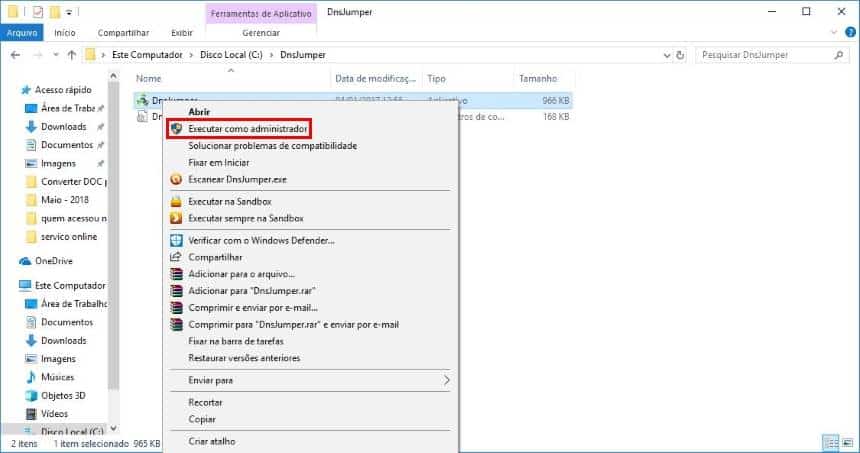The height and width of the screenshot is (453, 860).
Task: Click the shield icon beside Executar como administrador
Action: (x=176, y=129)
